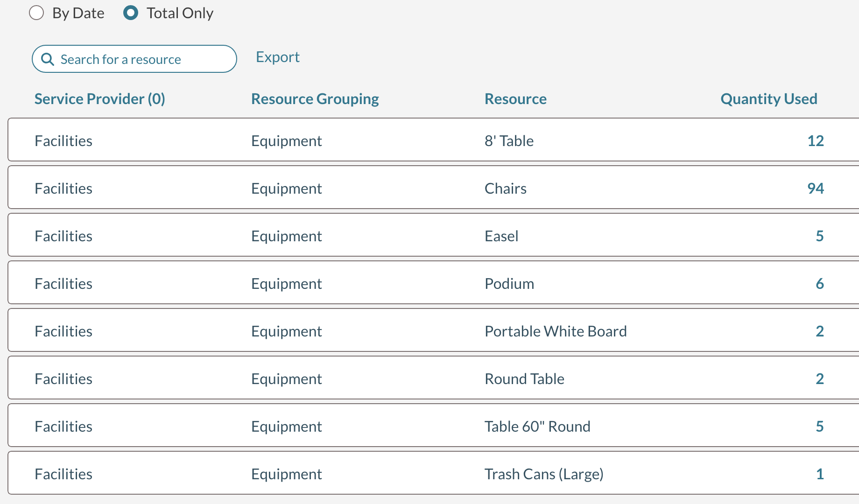The width and height of the screenshot is (859, 504).
Task: Sort by Resource column header
Action: coord(515,99)
